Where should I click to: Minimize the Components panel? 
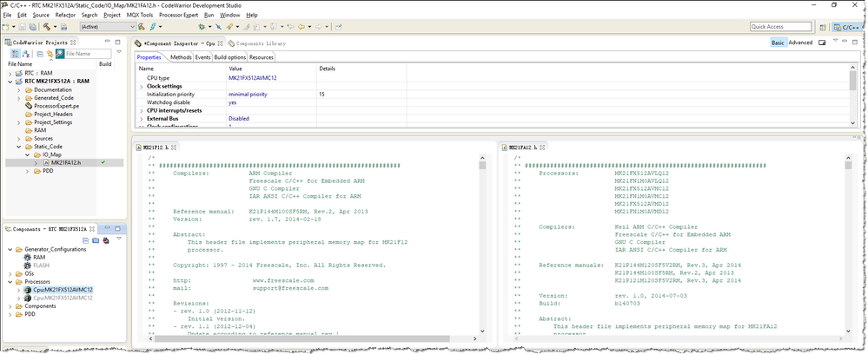(x=108, y=228)
